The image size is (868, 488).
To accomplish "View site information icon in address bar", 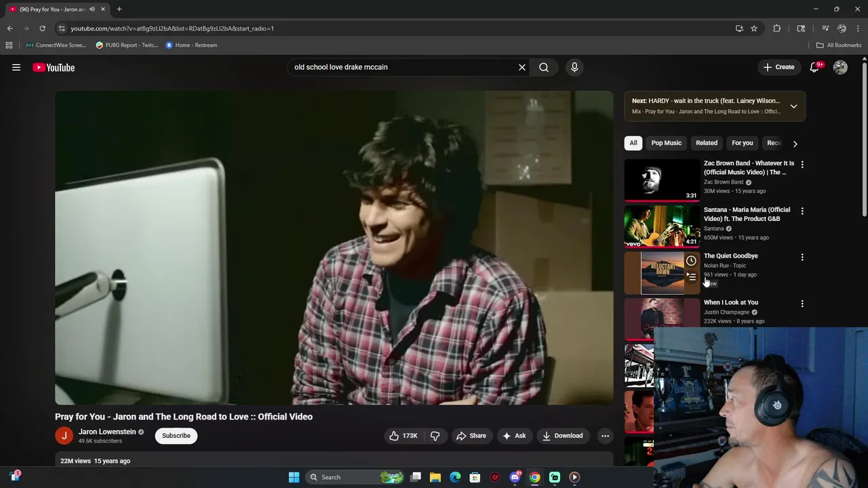I will click(62, 28).
